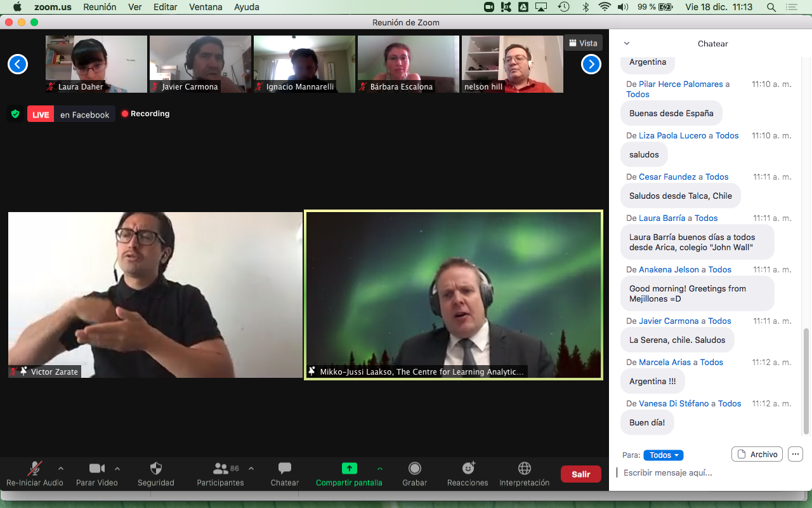Switch layout using the Vista button
812x508 pixels.
(x=583, y=43)
